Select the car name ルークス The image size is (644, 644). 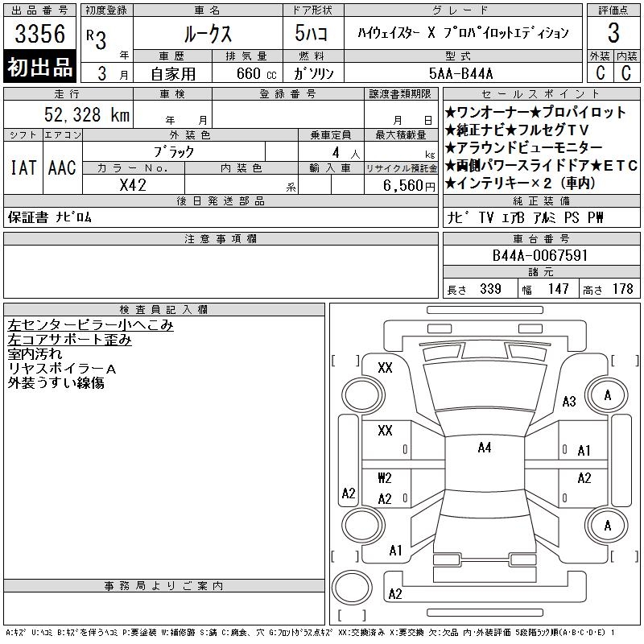(208, 34)
